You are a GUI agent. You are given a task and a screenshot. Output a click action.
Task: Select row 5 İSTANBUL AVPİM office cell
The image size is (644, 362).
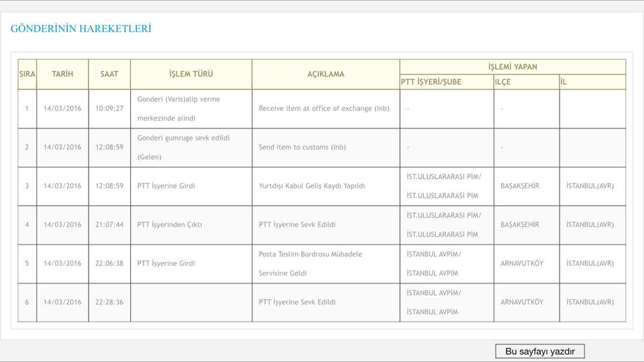click(447, 263)
